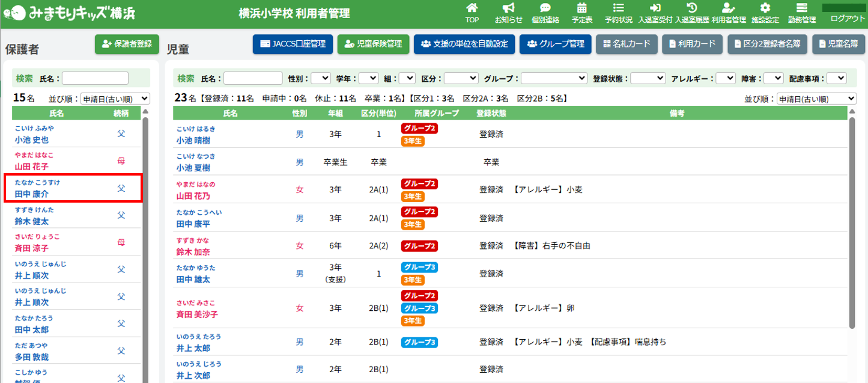Click ログアウト in the header
Viewport: 868px width, 383px height.
click(848, 19)
